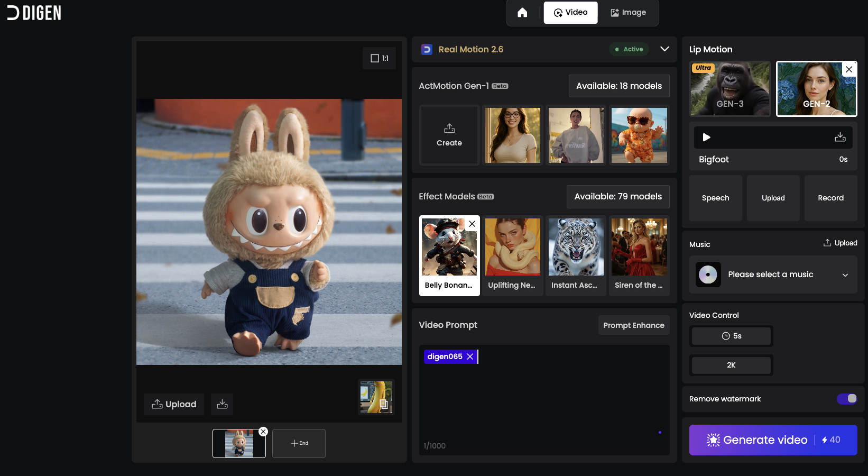Image resolution: width=868 pixels, height=476 pixels.
Task: Show available 18 ActMotion models
Action: (x=619, y=86)
